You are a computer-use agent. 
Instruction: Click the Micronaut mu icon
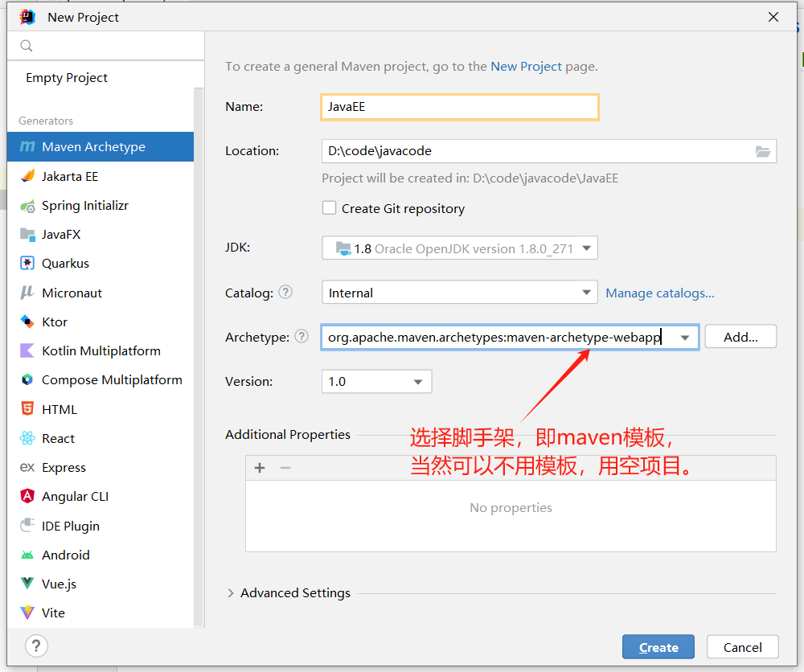pos(27,293)
